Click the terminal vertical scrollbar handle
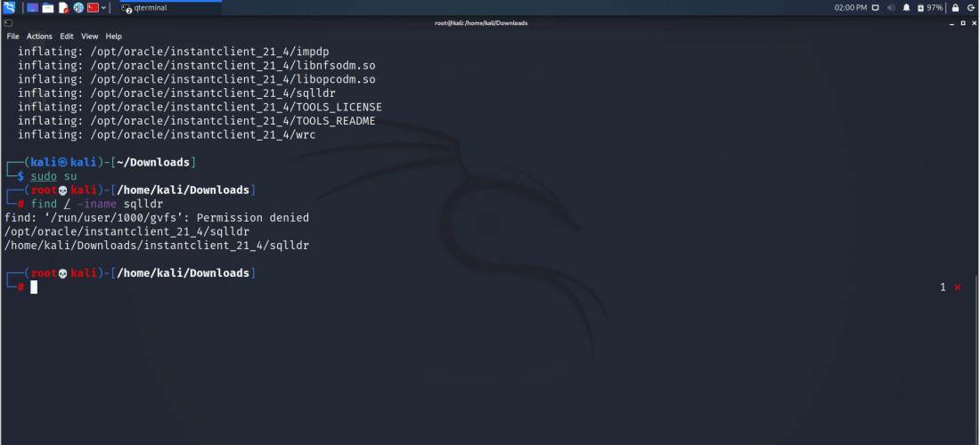Screen dimensions: 980x445 977,359
